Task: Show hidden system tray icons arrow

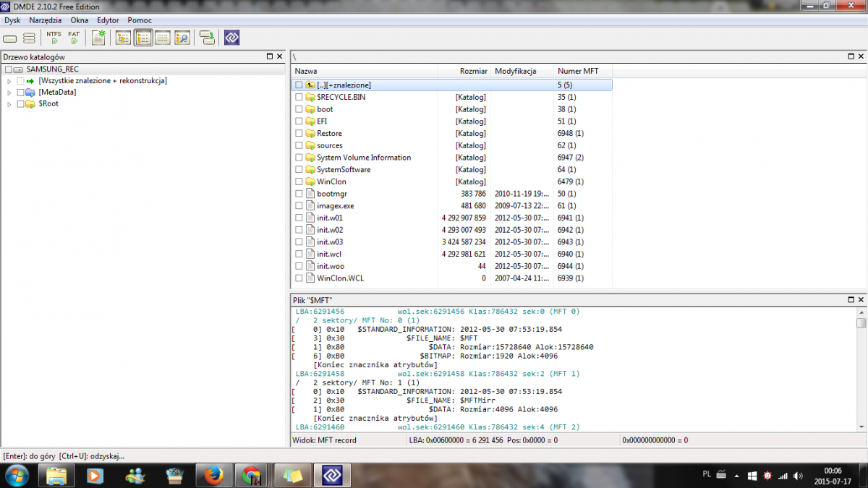Action: 736,475
